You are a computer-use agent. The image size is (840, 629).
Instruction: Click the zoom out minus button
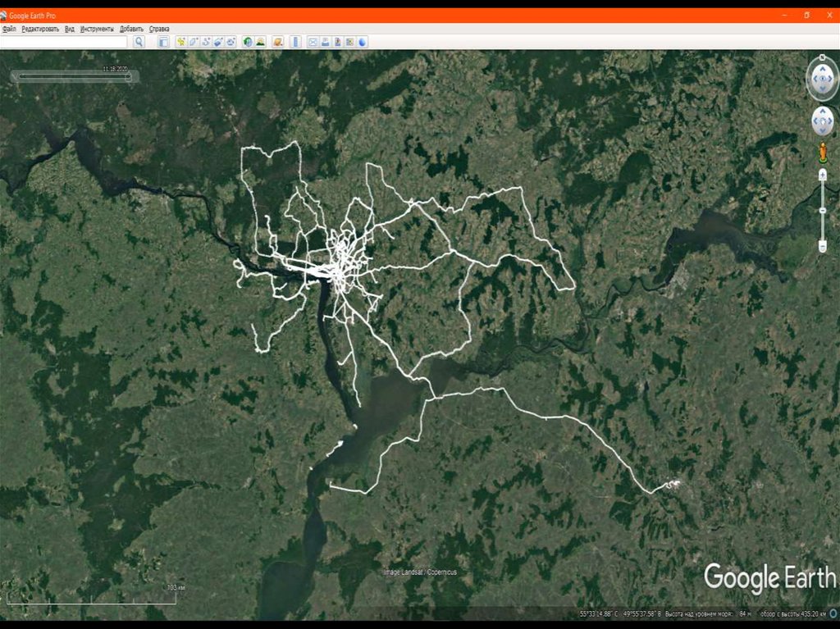[x=823, y=247]
